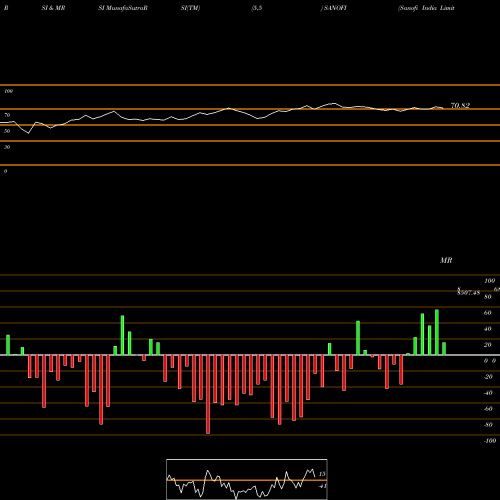This screenshot has height=500, width=500.
Task: Click the end of the RSI line
Action: [443, 108]
